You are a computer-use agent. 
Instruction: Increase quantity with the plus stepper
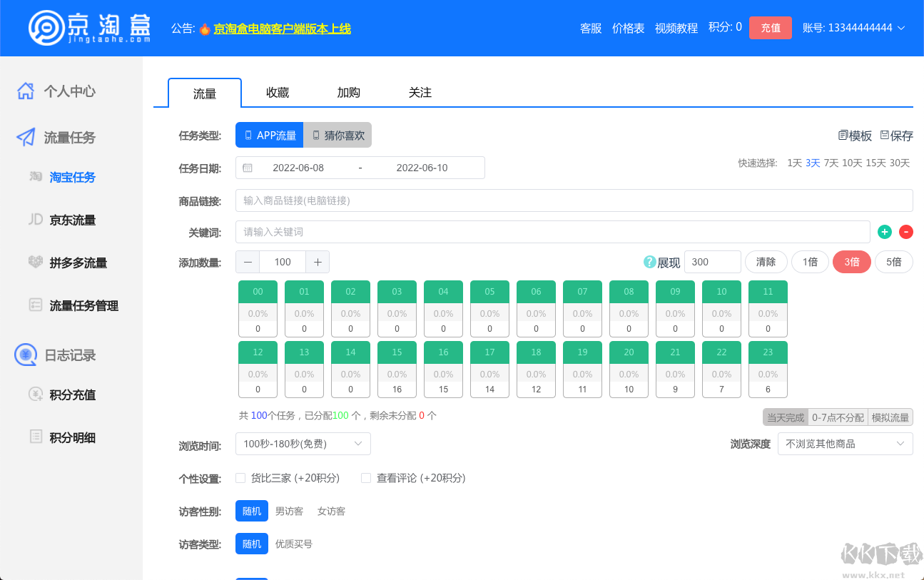(318, 262)
